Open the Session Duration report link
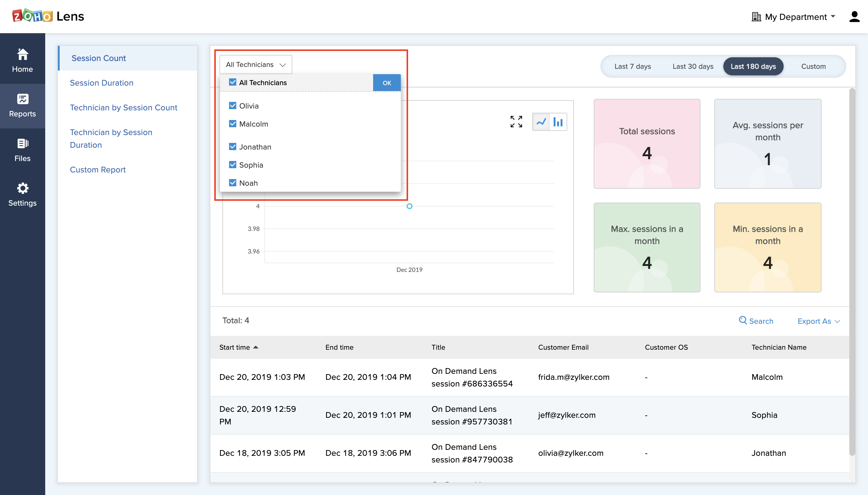This screenshot has height=495, width=868. tap(101, 83)
